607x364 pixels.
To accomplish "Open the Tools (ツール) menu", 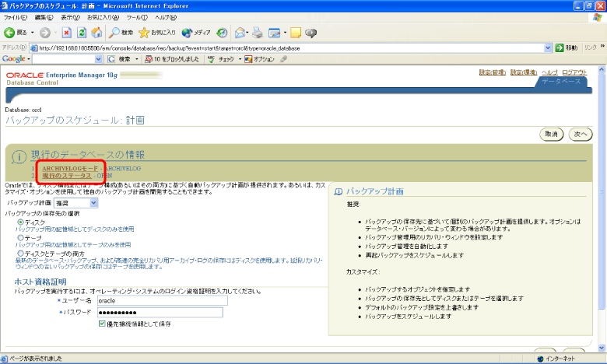I will tap(137, 17).
